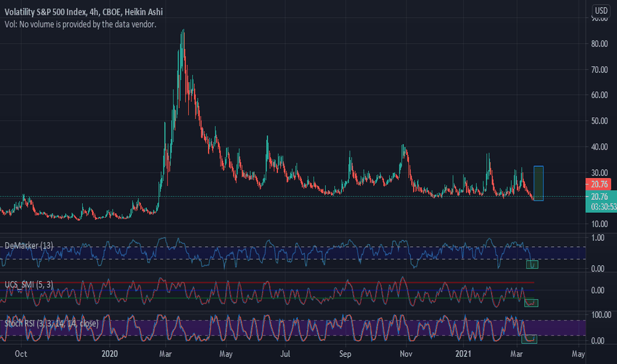
Task: Click the 50.00 price axis label
Action: [599, 121]
